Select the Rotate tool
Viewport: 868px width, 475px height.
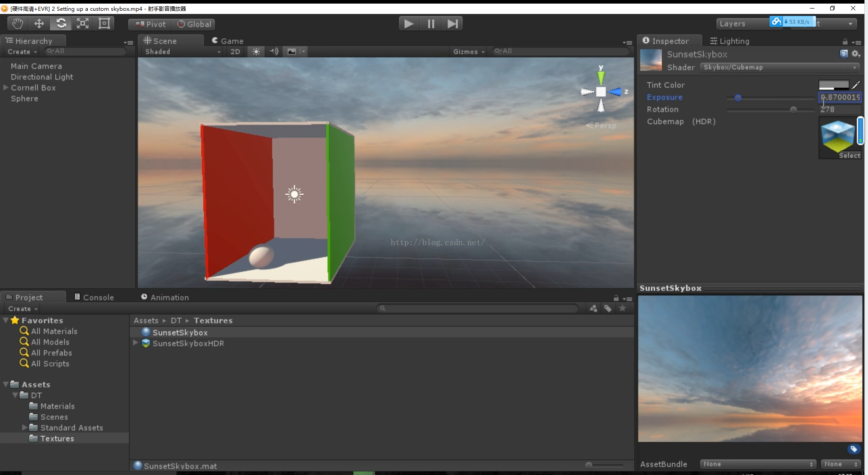click(61, 23)
